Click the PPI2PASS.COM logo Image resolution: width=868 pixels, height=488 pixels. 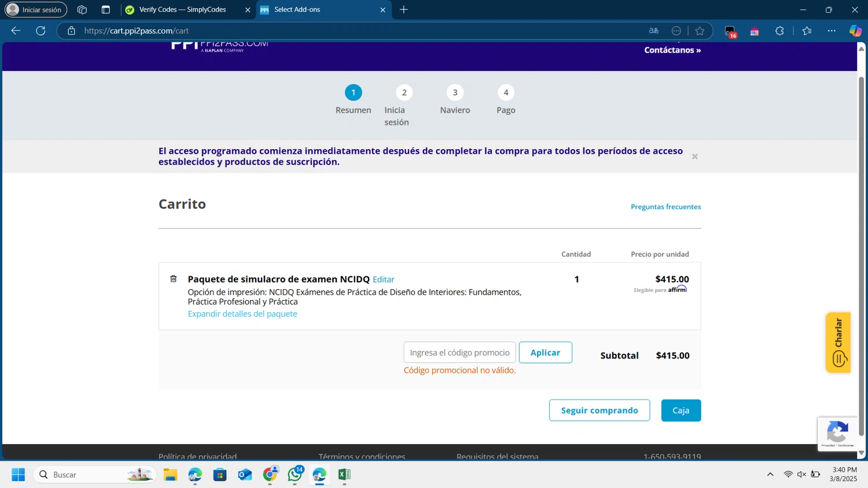[219, 46]
